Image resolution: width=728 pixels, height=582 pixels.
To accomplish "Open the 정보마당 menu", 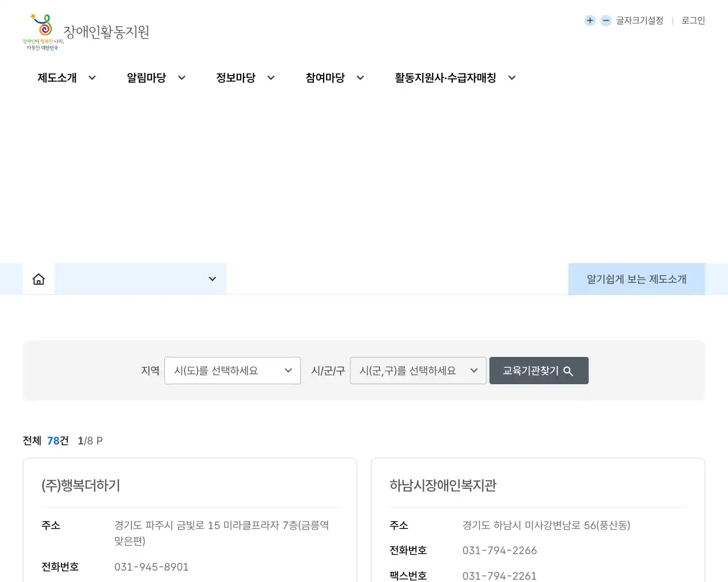I will pos(236,78).
